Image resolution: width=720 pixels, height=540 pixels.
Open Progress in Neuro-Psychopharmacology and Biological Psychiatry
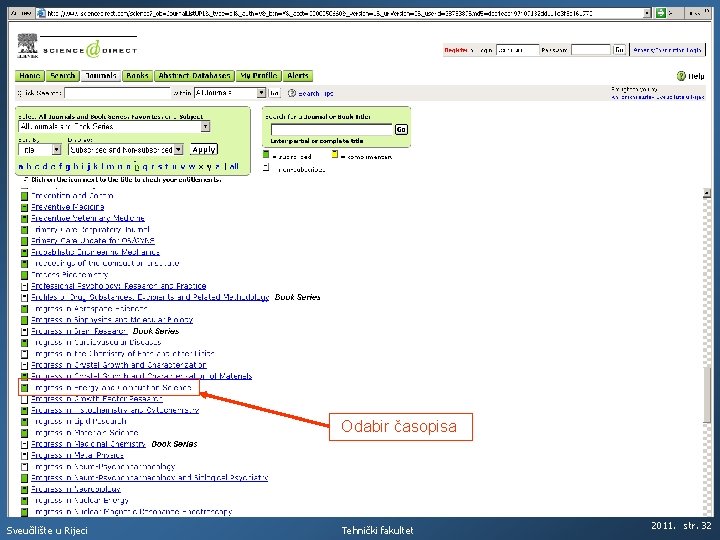[149, 478]
